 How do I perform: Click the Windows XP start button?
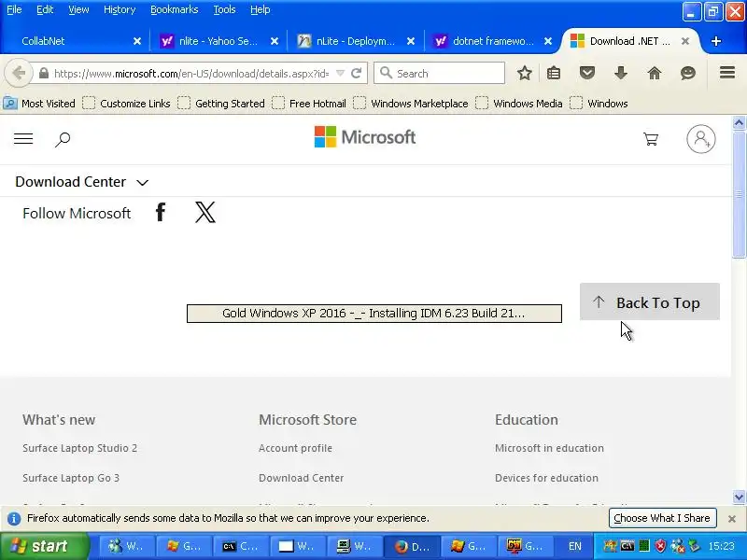(44, 546)
